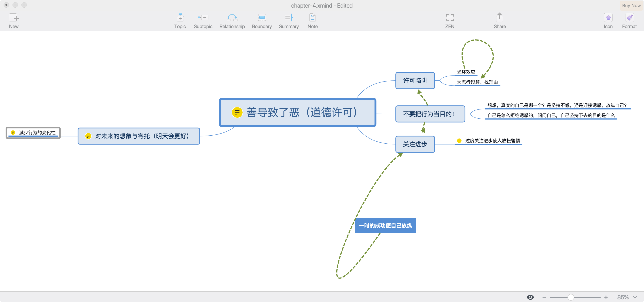Click the zoom out minus button
The width and height of the screenshot is (644, 302).
(544, 297)
